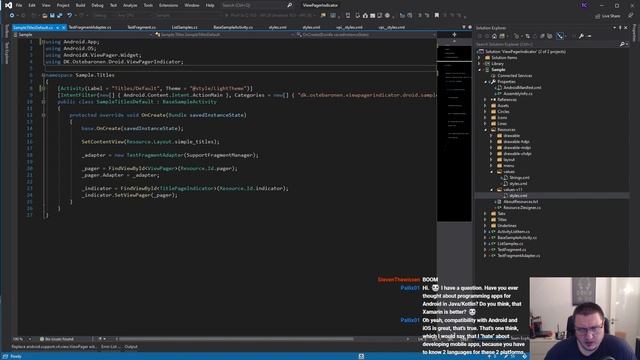
Task: Open the Tools menu
Action: click(x=148, y=5)
